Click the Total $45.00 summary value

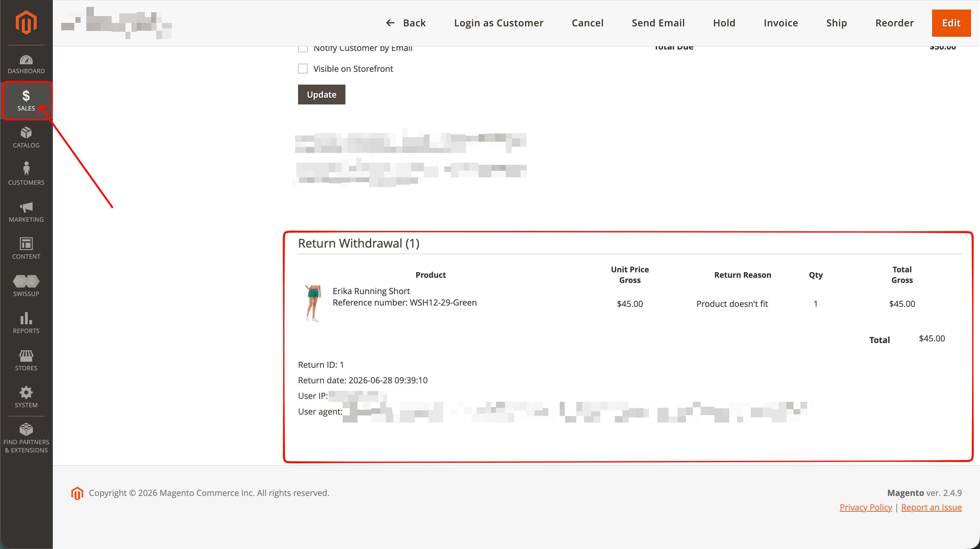point(932,338)
